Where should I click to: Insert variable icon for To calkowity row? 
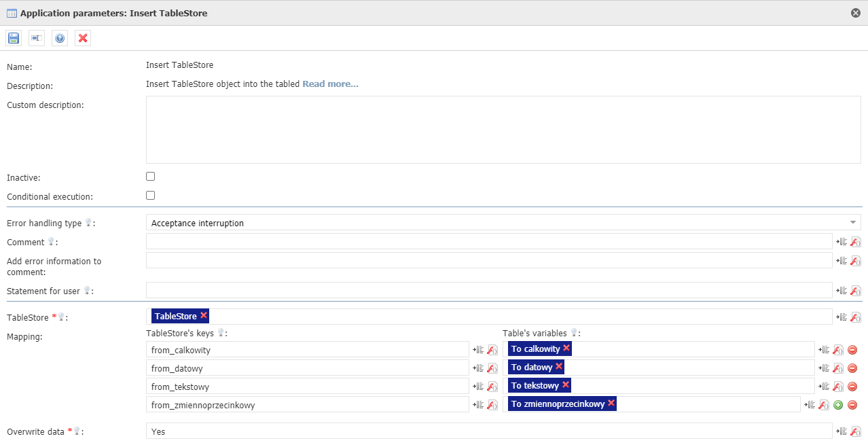825,350
